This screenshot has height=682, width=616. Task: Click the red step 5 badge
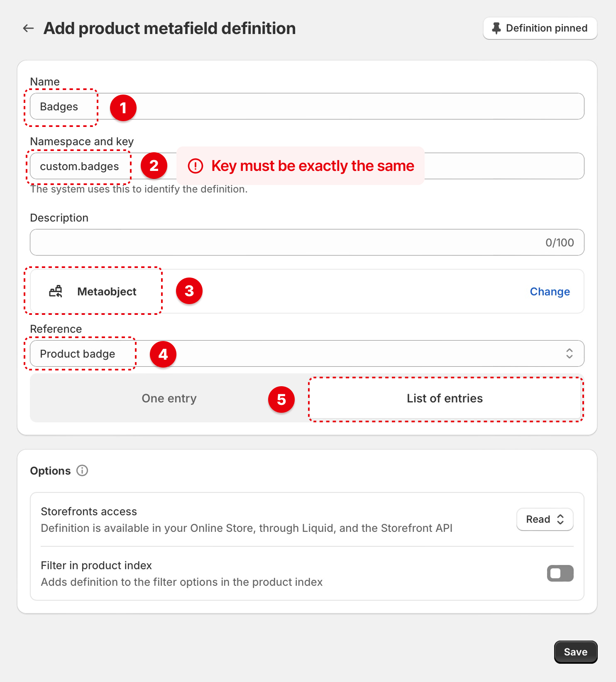(x=281, y=399)
